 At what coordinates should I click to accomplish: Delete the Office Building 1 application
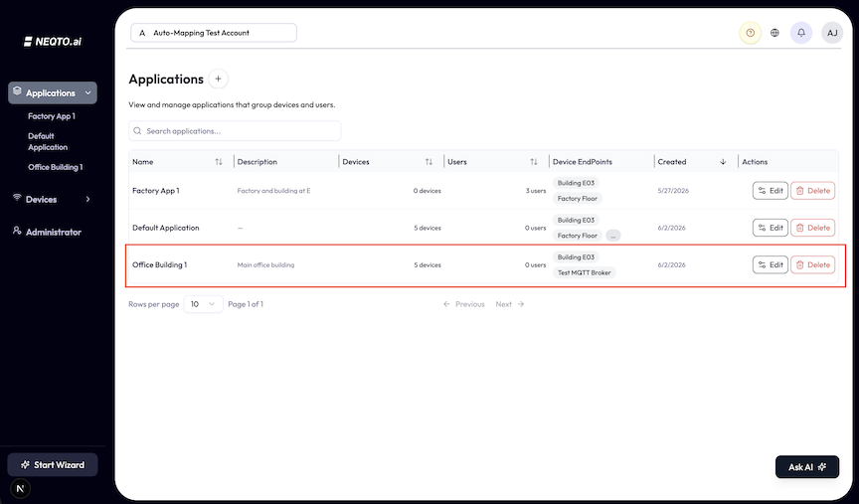[813, 264]
